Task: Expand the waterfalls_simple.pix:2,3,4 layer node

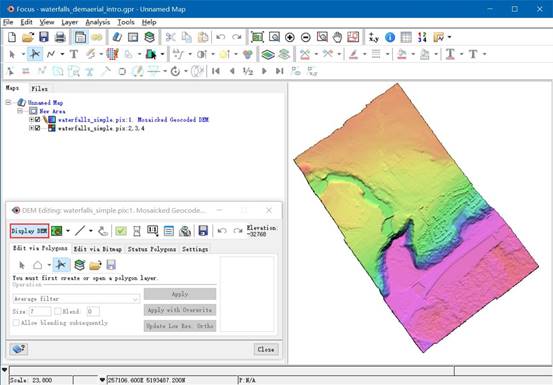Action: click(x=31, y=128)
